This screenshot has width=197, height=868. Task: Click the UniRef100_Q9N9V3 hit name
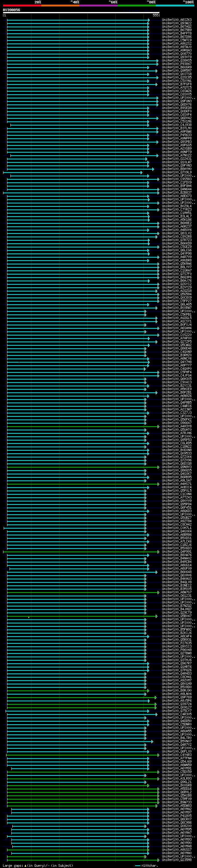pos(177,467)
